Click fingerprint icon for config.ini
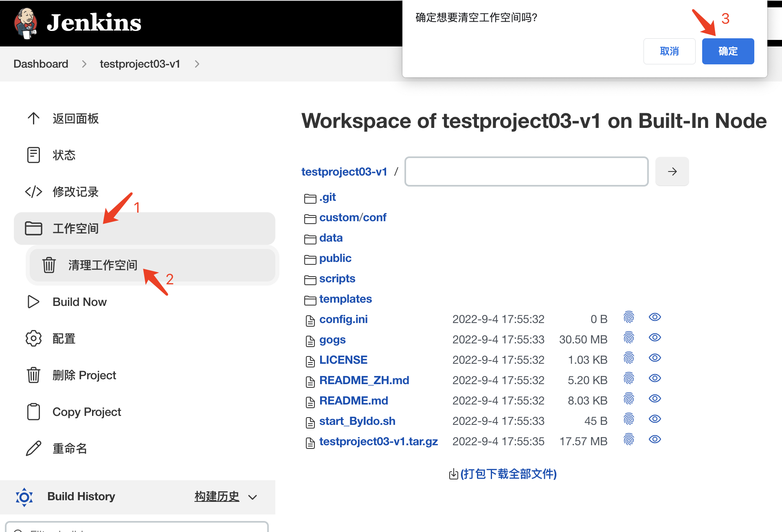Image resolution: width=782 pixels, height=532 pixels. (629, 317)
